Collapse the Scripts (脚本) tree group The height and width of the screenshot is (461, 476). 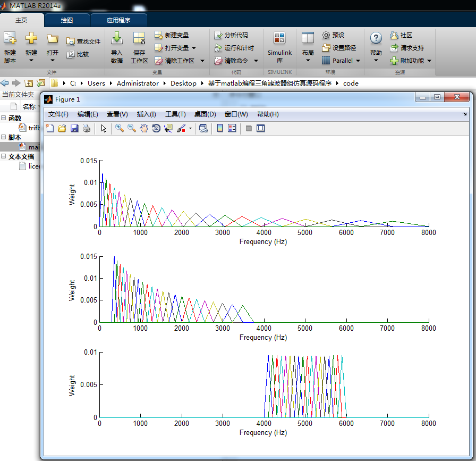[x=4, y=137]
